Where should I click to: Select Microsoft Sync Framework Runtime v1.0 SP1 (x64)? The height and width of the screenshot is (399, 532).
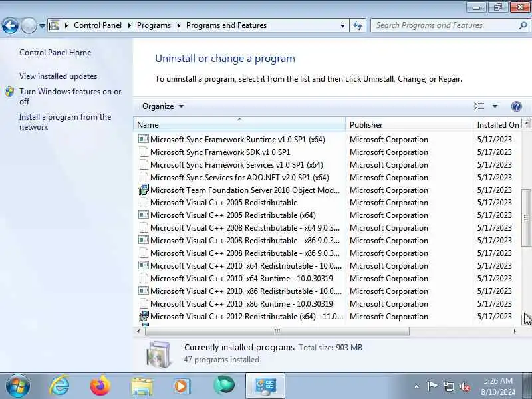237,140
